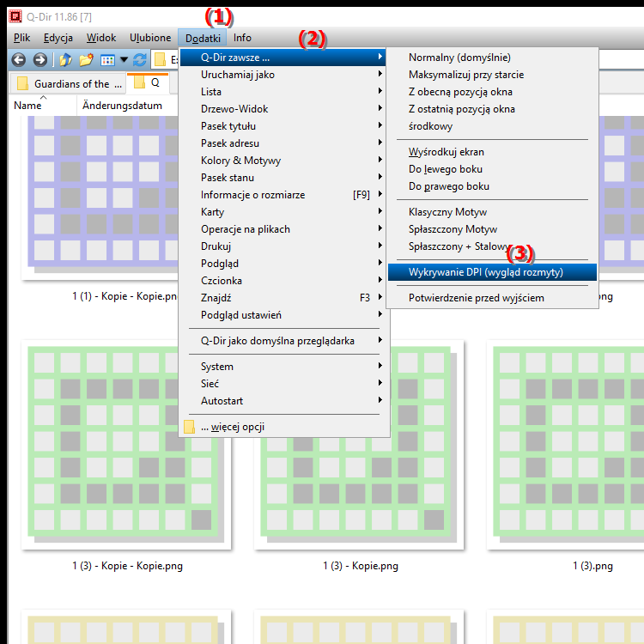Open the Karty submenu
This screenshot has width=644, height=644.
[283, 212]
